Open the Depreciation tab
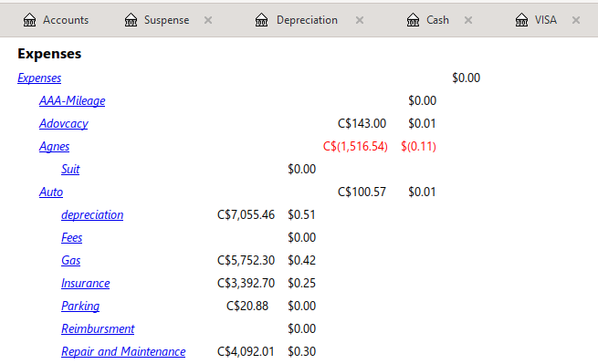Screen dimensions: 598x364 click(x=307, y=20)
